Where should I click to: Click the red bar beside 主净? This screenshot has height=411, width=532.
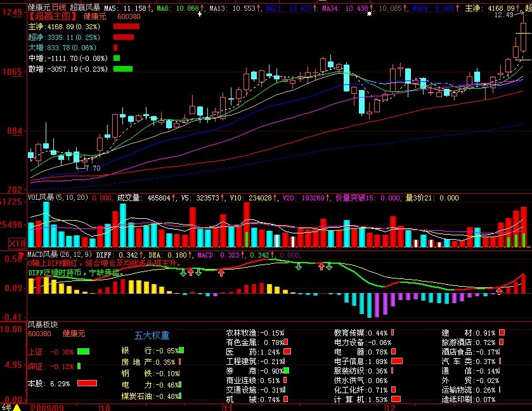(126, 27)
